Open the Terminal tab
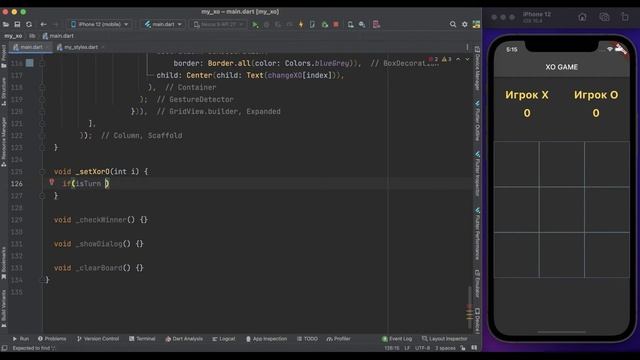 click(142, 339)
